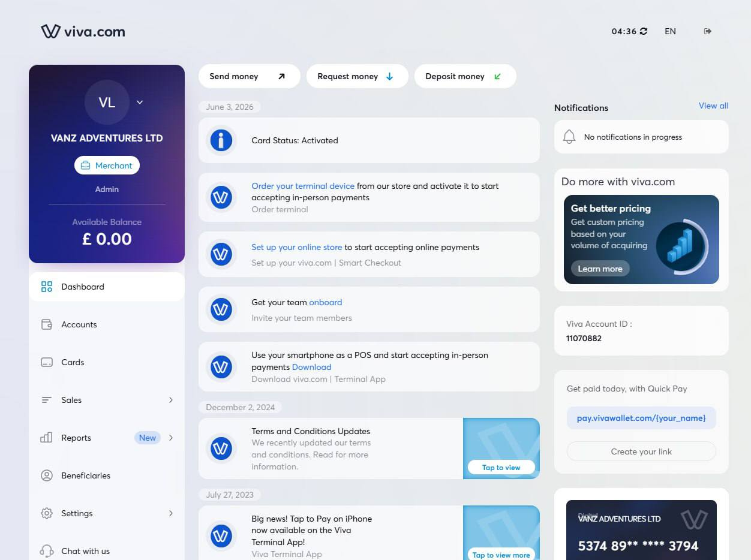Expand the Reports submenu chevron

point(170,438)
